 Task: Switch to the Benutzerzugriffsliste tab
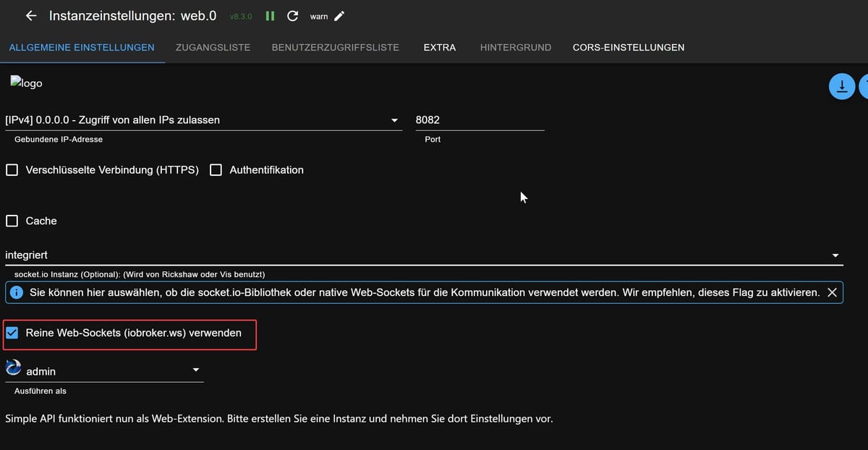click(x=336, y=47)
